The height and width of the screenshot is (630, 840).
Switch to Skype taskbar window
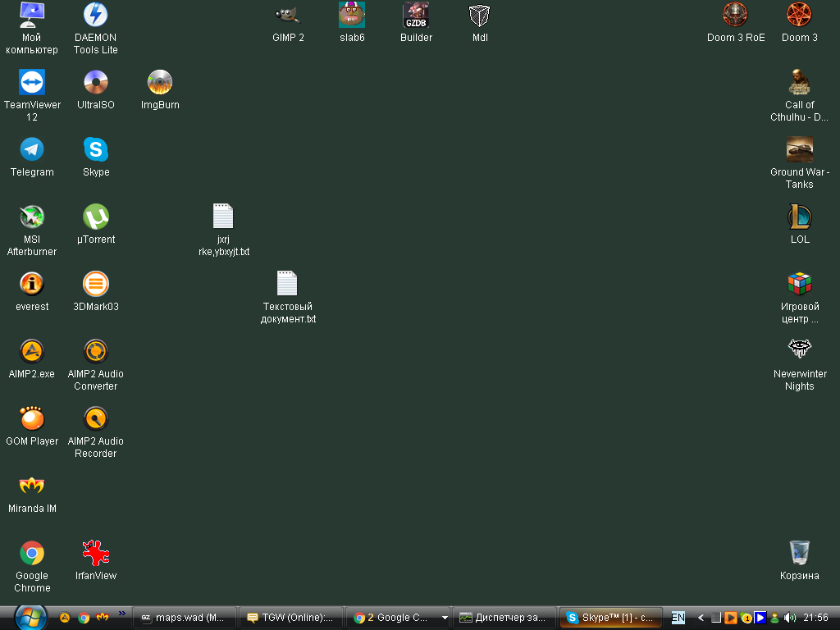pyautogui.click(x=611, y=618)
